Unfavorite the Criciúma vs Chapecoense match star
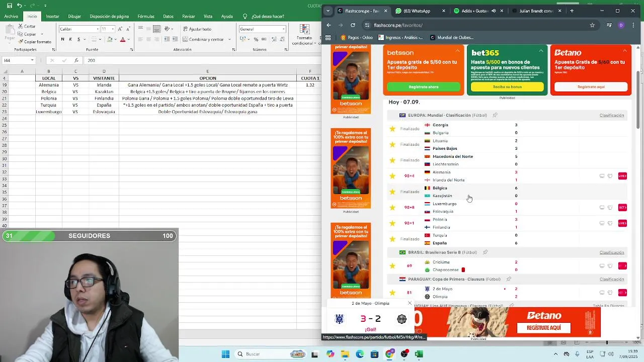 point(392,266)
